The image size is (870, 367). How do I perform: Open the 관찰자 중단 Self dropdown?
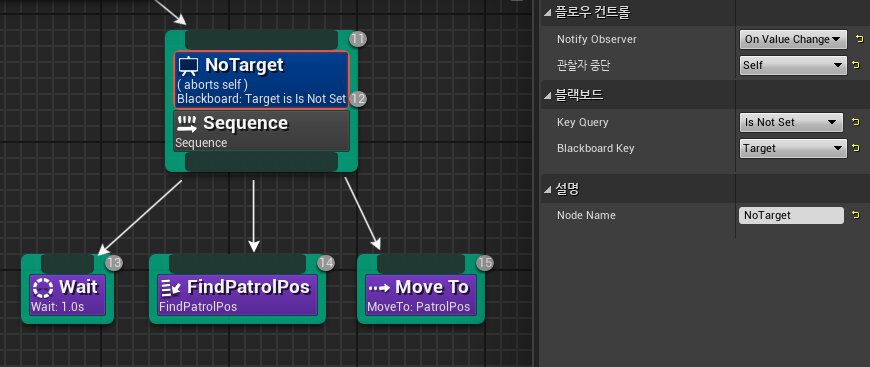tap(793, 66)
